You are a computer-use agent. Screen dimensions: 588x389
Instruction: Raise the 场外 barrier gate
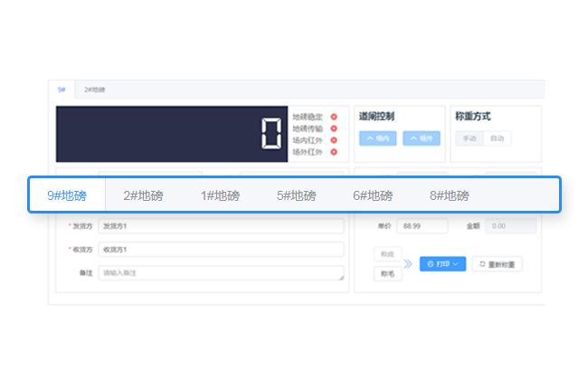click(422, 138)
